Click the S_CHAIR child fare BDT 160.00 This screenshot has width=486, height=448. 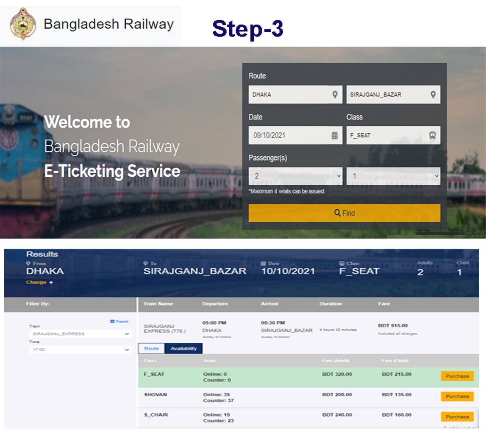397,415
